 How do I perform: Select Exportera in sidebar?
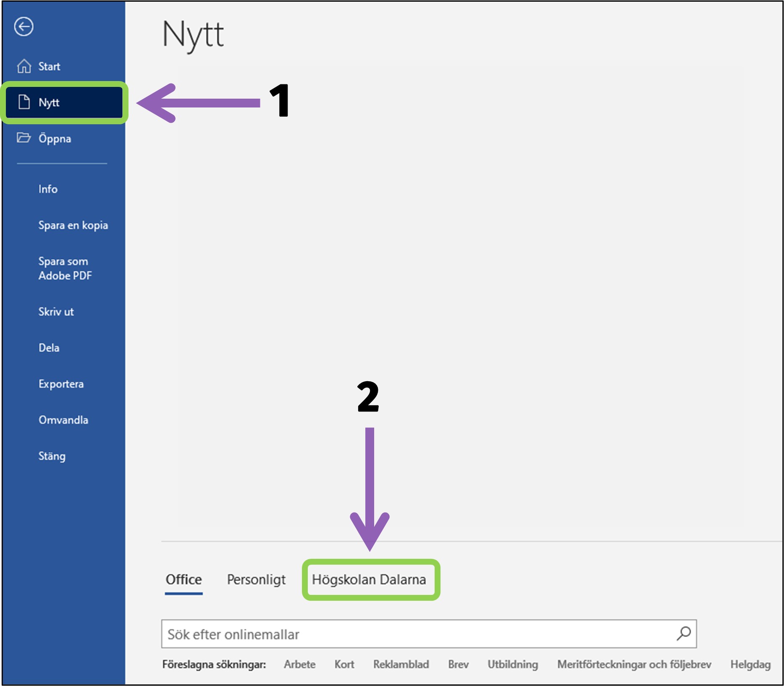pyautogui.click(x=61, y=384)
